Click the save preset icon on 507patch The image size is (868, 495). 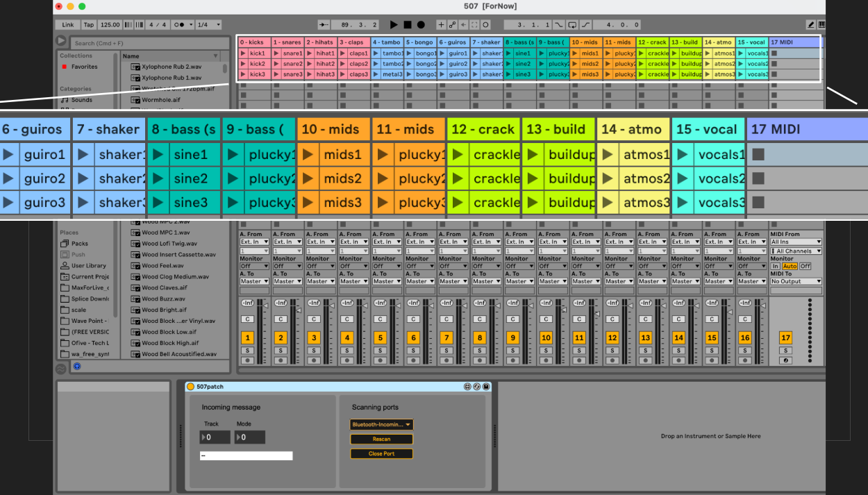(486, 387)
